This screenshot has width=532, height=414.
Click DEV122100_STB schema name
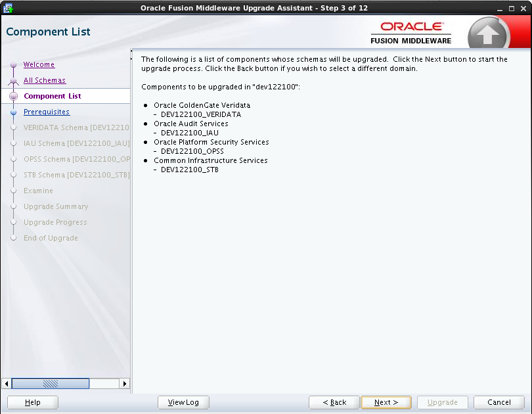[190, 170]
